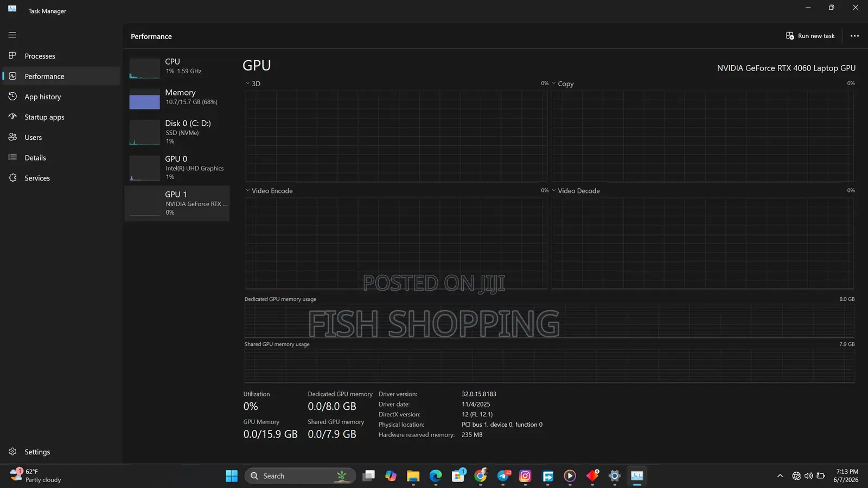This screenshot has width=868, height=488.
Task: Launch Microsoft Edge from taskbar
Action: click(x=436, y=476)
